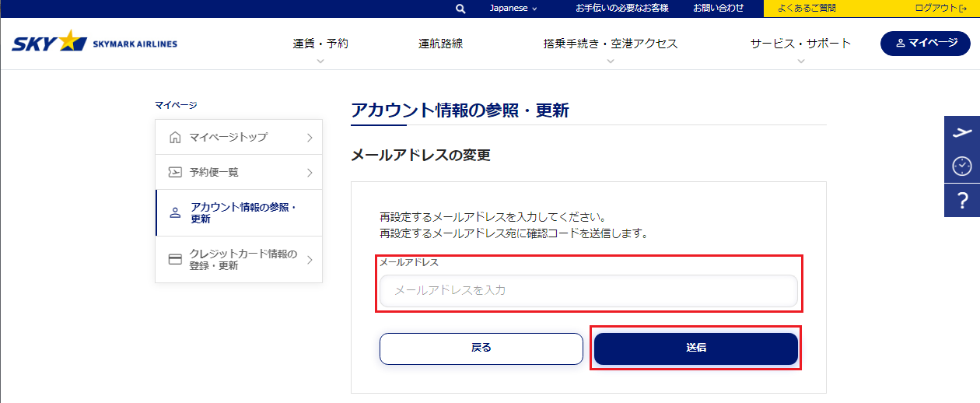980x403 pixels.
Task: Click the airplane icon on right sidebar
Action: click(962, 131)
